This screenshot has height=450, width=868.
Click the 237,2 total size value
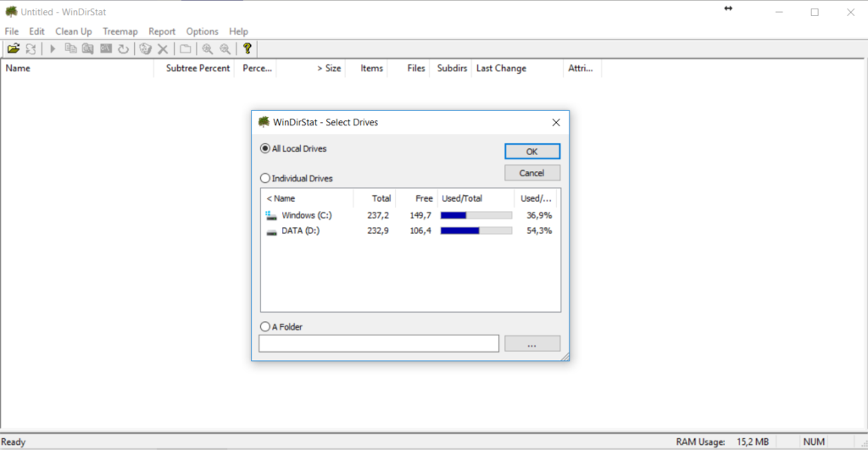(x=378, y=215)
